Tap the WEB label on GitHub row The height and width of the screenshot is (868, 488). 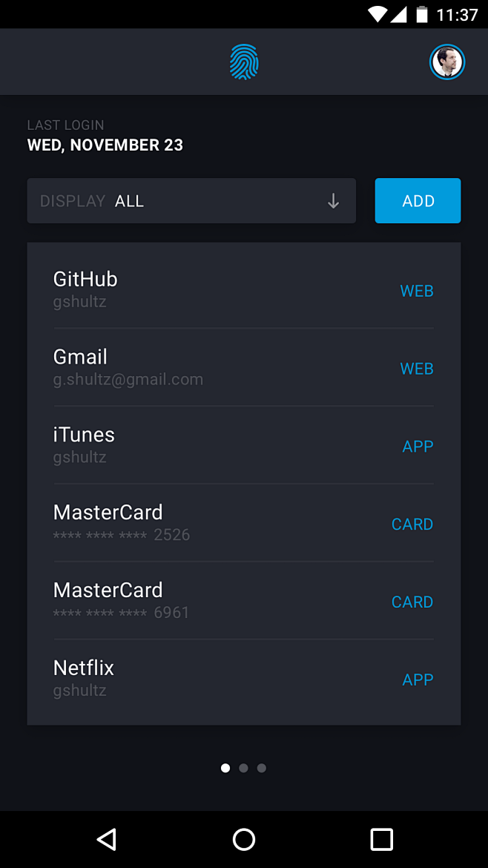(417, 292)
